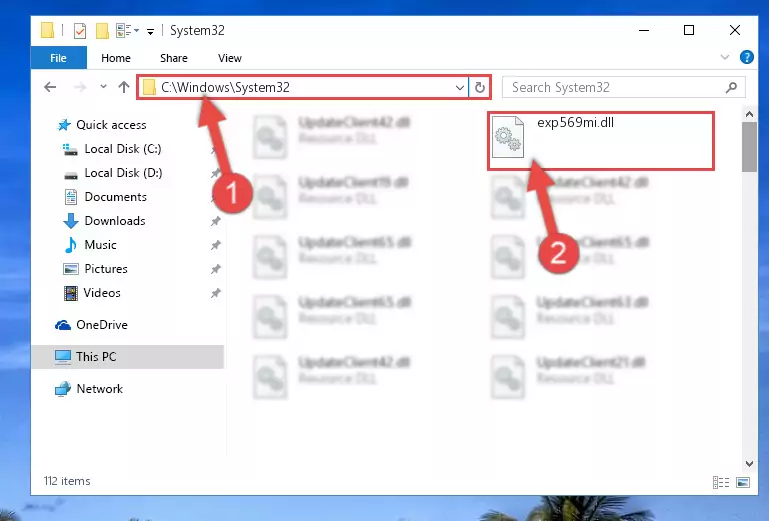Open Help with the blue question icon
769x521 pixels.
746,57
